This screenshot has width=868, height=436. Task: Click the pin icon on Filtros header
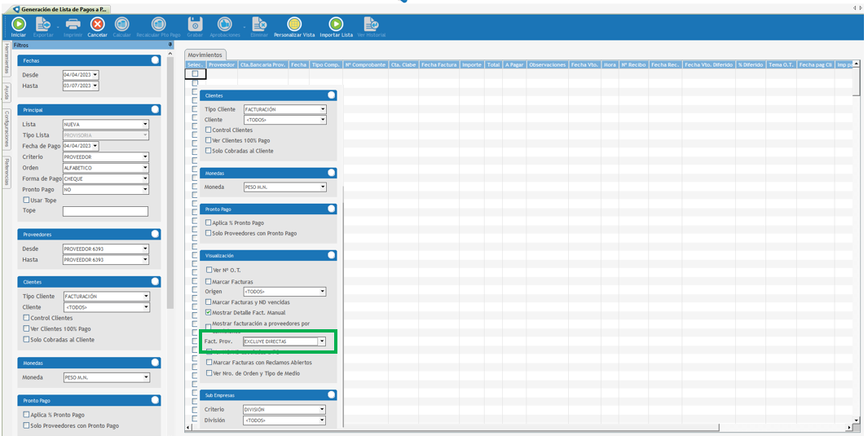tap(170, 45)
